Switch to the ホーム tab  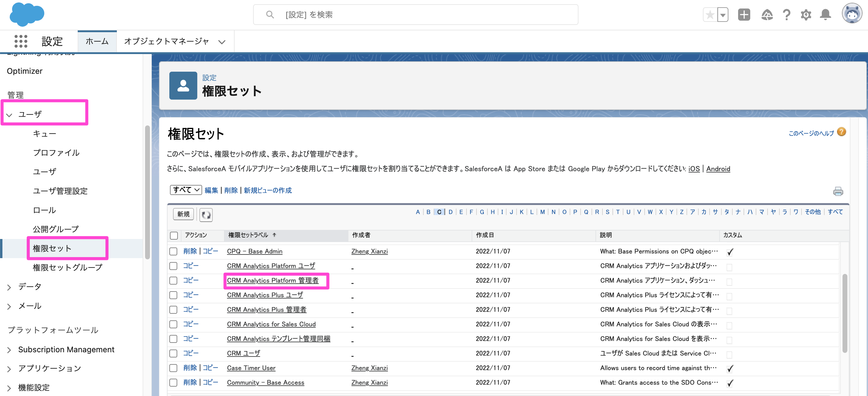tap(97, 41)
